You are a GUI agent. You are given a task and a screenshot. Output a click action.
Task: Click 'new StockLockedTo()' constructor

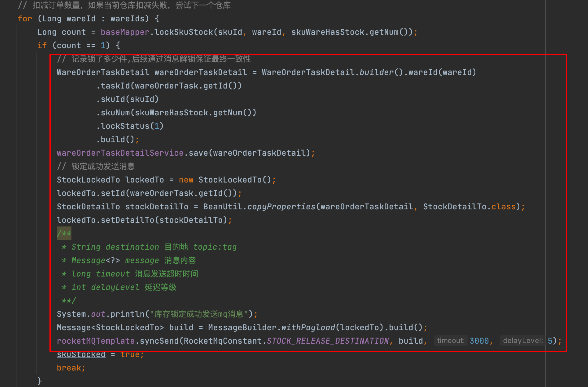click(x=225, y=180)
